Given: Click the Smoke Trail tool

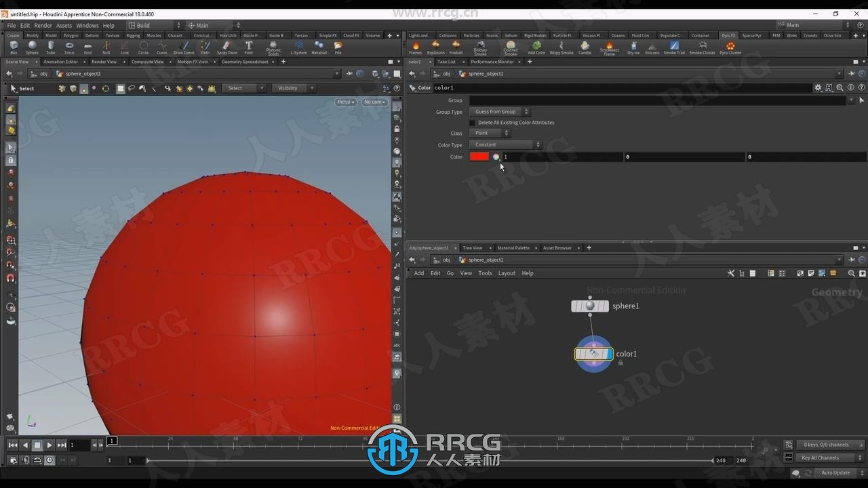Looking at the screenshot, I should click(x=674, y=47).
